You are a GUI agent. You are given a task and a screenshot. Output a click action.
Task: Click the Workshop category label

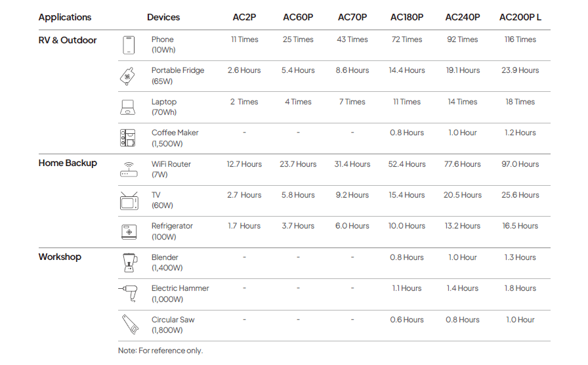click(x=60, y=257)
